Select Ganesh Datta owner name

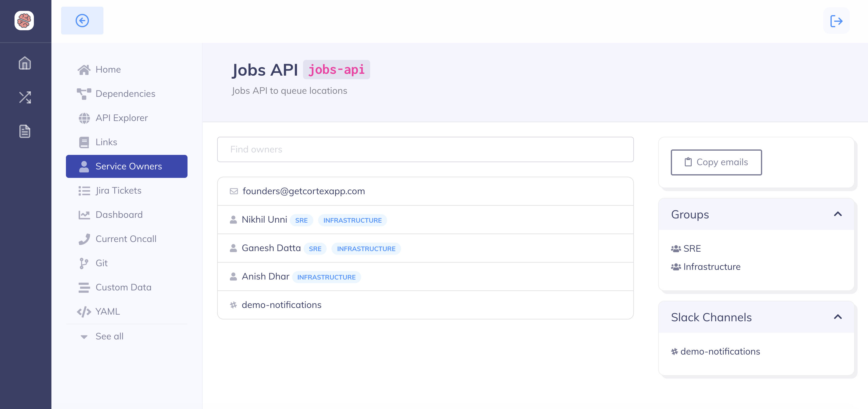coord(271,248)
